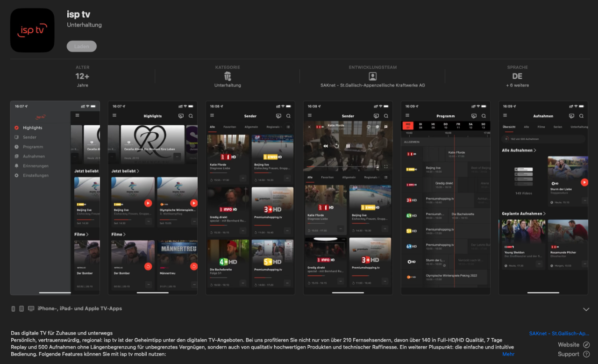The image size is (598, 364).
Task: Click the Aufnahmen icon in sidebar screenshot
Action: (17, 157)
